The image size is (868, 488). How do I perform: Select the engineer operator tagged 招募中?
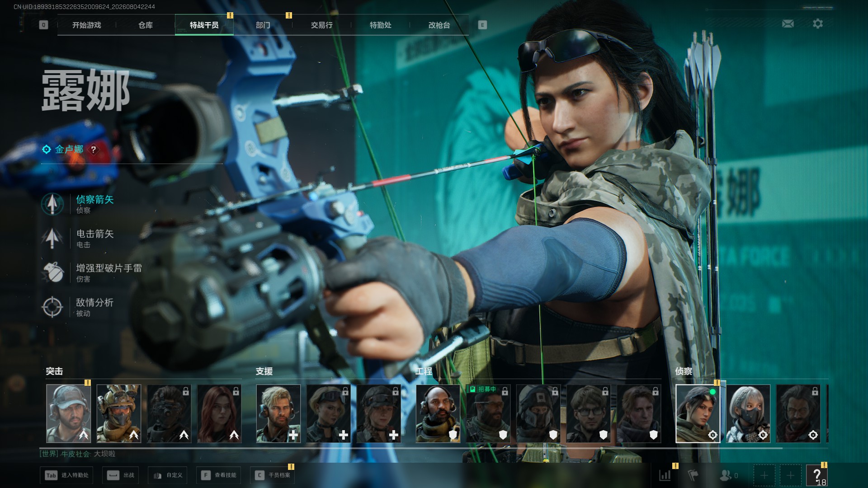point(488,413)
